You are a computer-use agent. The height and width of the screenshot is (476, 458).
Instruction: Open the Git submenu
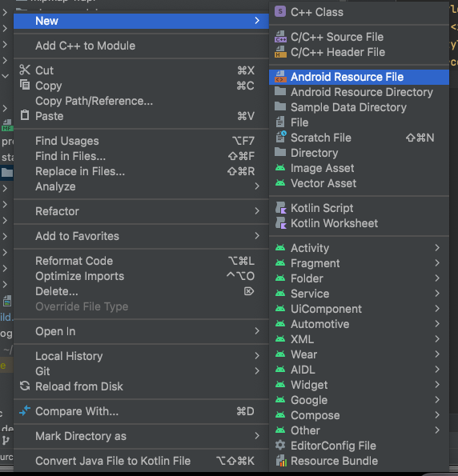point(141,371)
